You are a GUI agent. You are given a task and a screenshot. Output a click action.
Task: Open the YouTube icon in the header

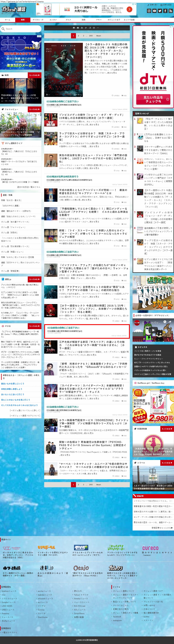tap(155, 11)
